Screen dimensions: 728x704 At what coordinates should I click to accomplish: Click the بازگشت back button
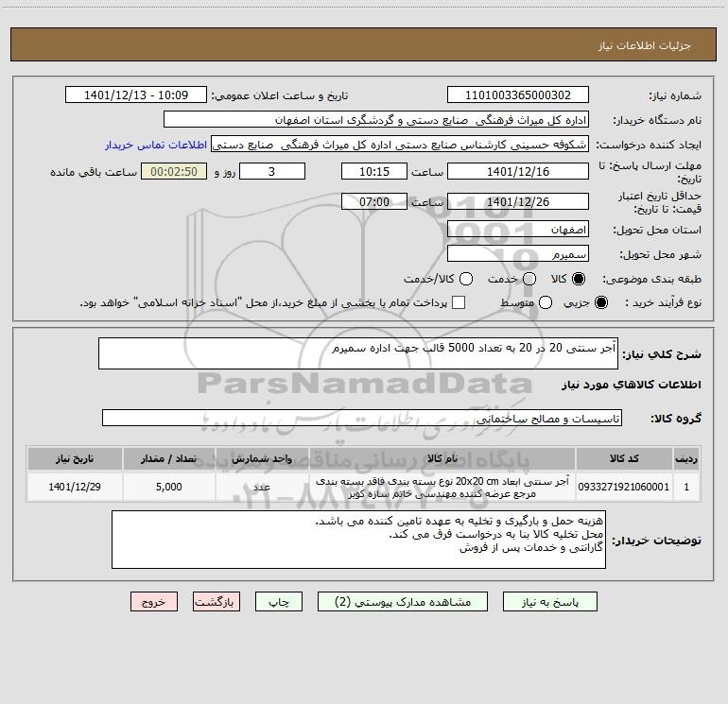pos(217,602)
